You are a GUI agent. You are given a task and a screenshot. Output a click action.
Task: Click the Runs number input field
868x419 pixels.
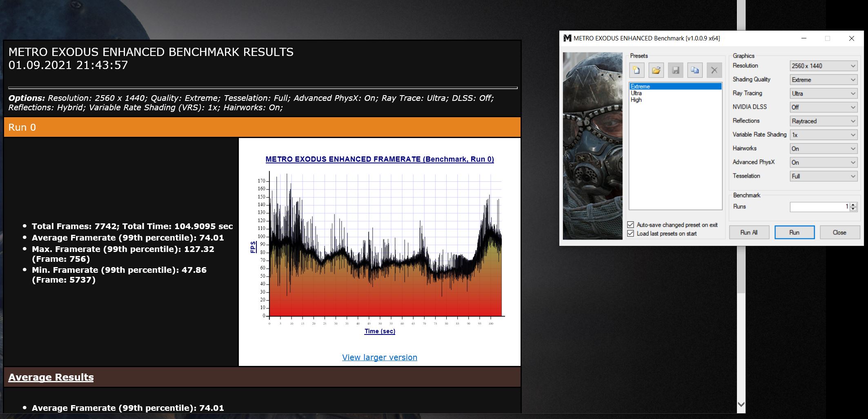[820, 207]
